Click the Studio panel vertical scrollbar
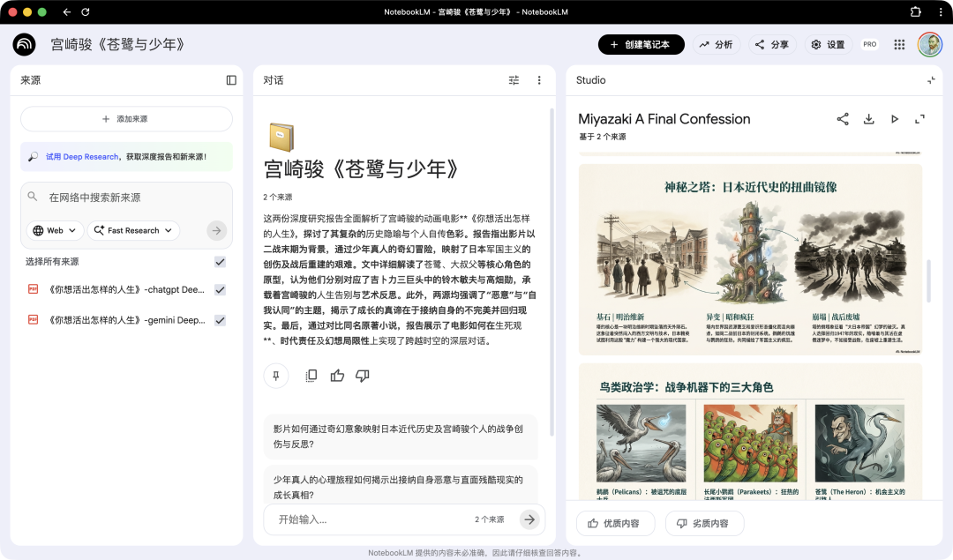953x560 pixels. [x=928, y=280]
